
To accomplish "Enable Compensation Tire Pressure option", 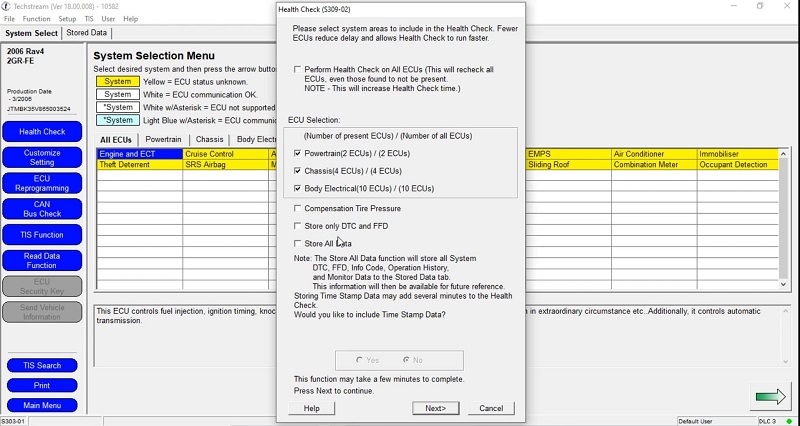I will [x=297, y=208].
